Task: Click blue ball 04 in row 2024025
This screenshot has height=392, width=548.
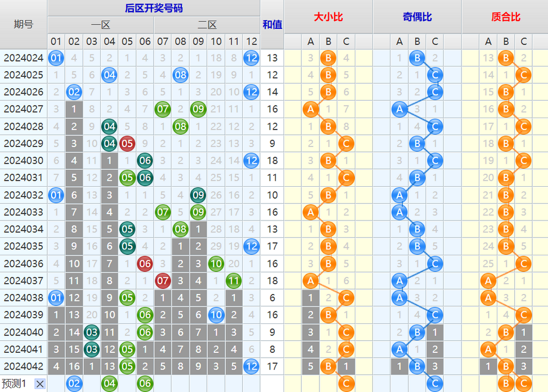Action: [109, 75]
